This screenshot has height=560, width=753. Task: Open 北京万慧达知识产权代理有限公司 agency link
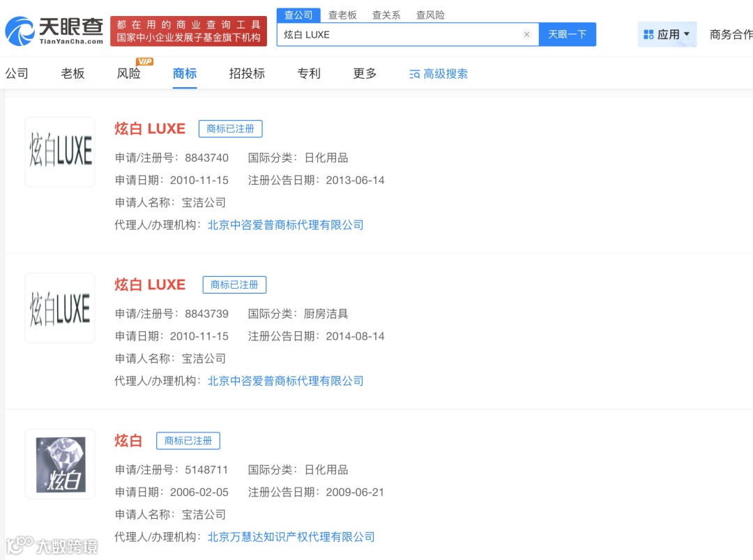pyautogui.click(x=291, y=537)
